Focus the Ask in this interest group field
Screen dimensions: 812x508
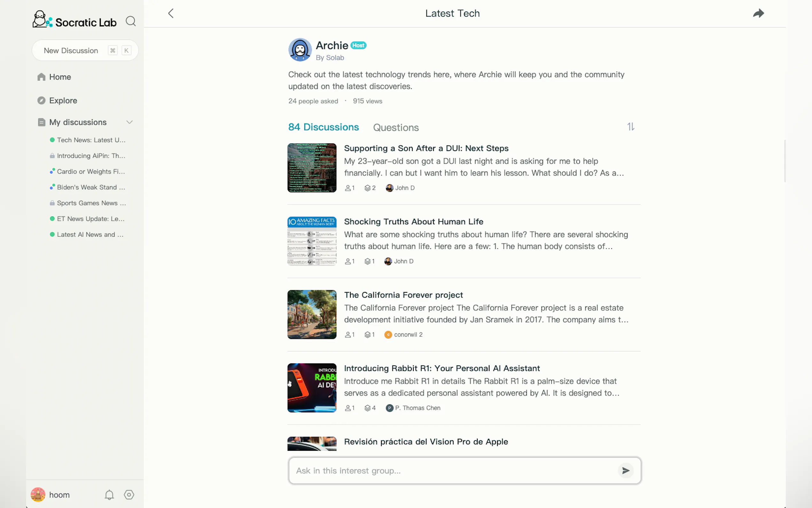pos(453,470)
